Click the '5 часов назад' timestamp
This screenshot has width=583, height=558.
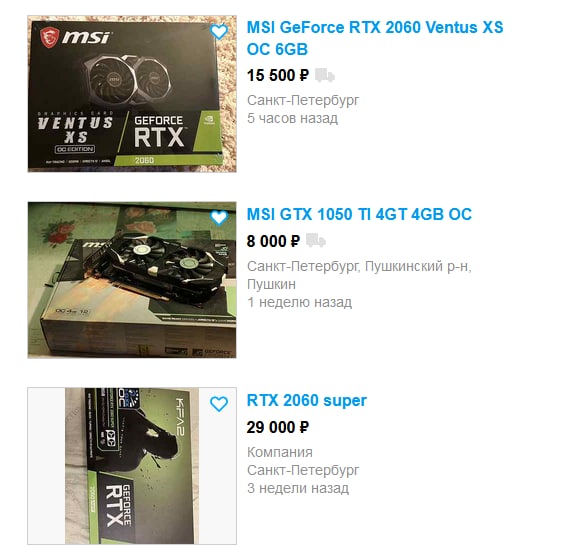coord(293,118)
